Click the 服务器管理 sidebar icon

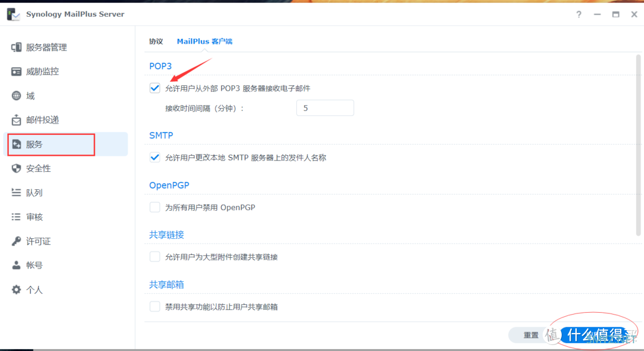pos(17,47)
